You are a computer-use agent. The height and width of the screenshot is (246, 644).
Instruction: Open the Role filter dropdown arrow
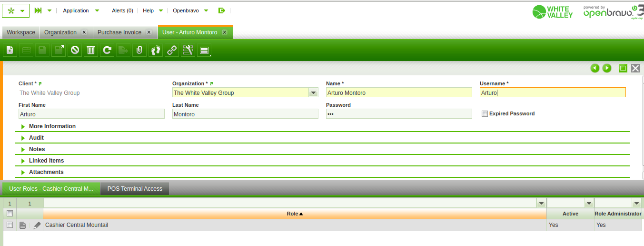click(541, 204)
